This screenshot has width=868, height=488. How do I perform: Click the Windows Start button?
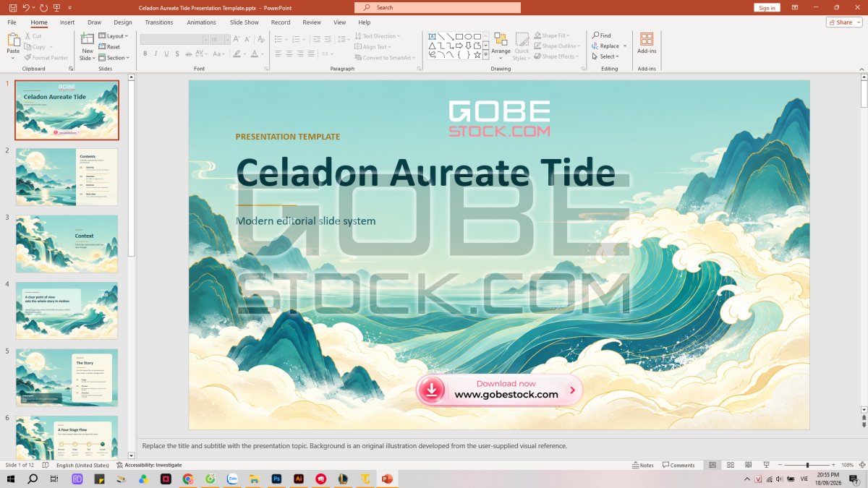coord(12,479)
